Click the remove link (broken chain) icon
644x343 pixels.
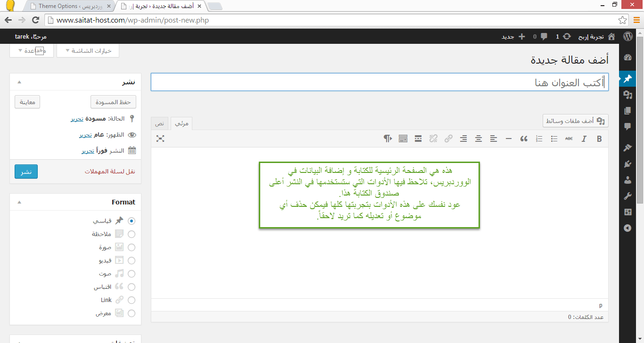coord(433,139)
